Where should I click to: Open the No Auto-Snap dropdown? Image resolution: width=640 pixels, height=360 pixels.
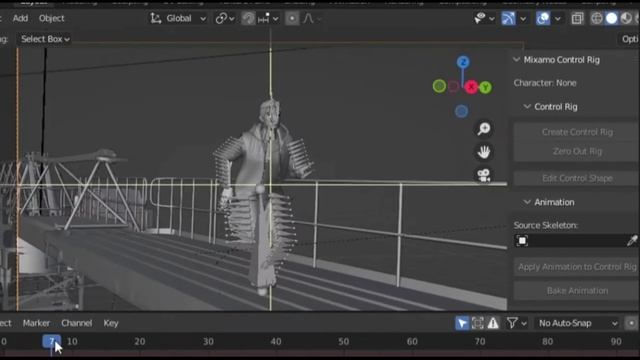pos(577,323)
